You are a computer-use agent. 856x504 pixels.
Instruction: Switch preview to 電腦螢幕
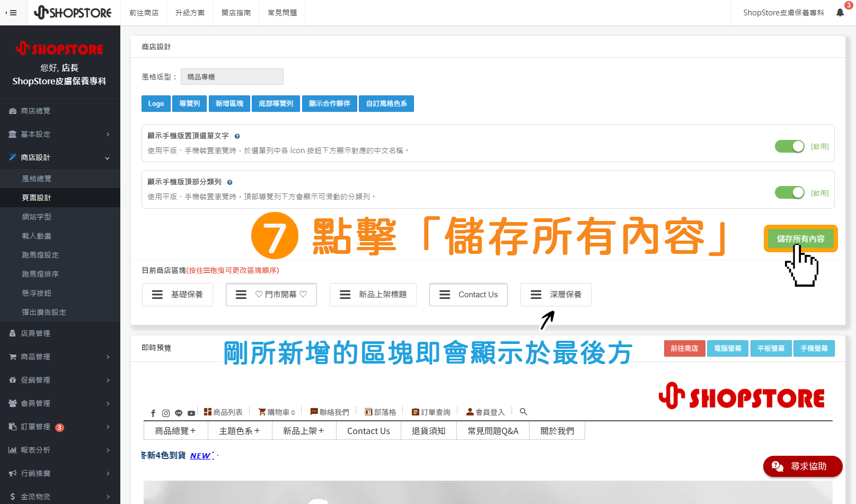(727, 349)
